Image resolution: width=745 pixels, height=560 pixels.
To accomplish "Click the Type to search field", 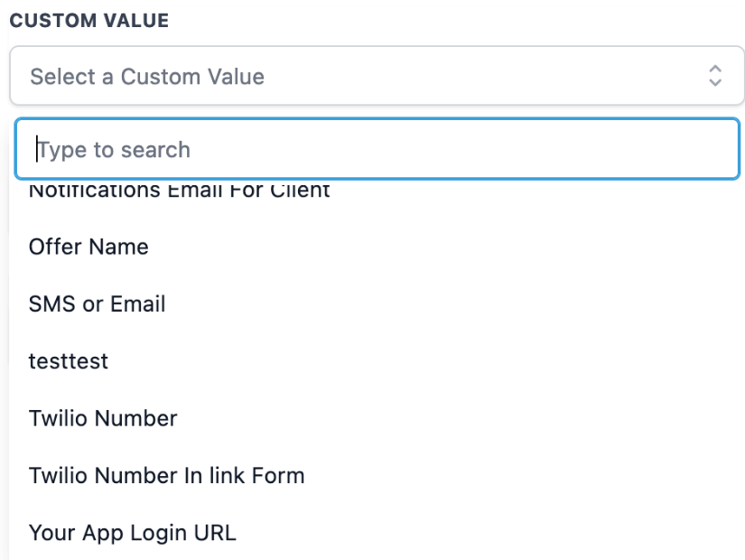I will [377, 149].
